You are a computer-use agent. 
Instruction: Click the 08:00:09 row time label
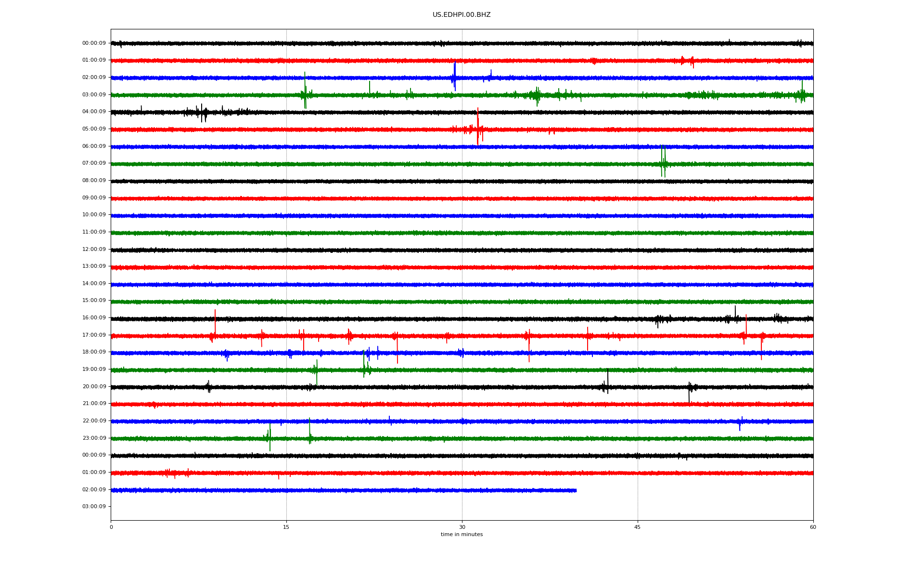tap(94, 181)
